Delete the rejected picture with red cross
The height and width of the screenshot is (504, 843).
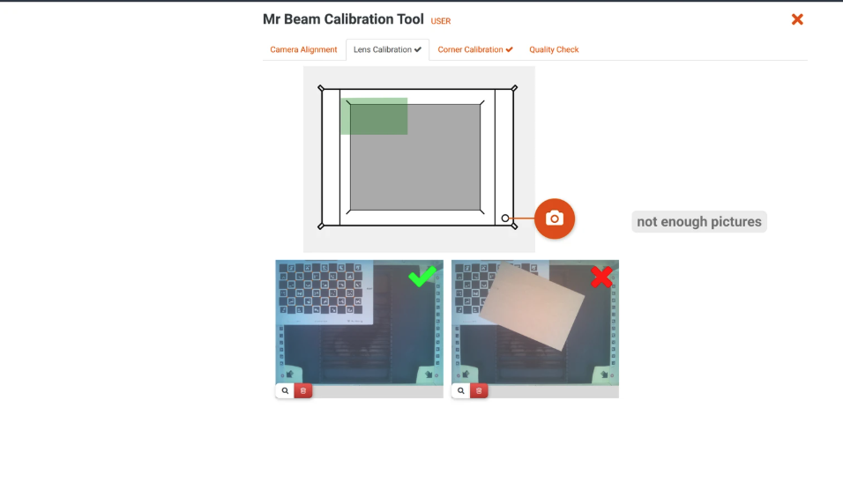click(x=479, y=390)
